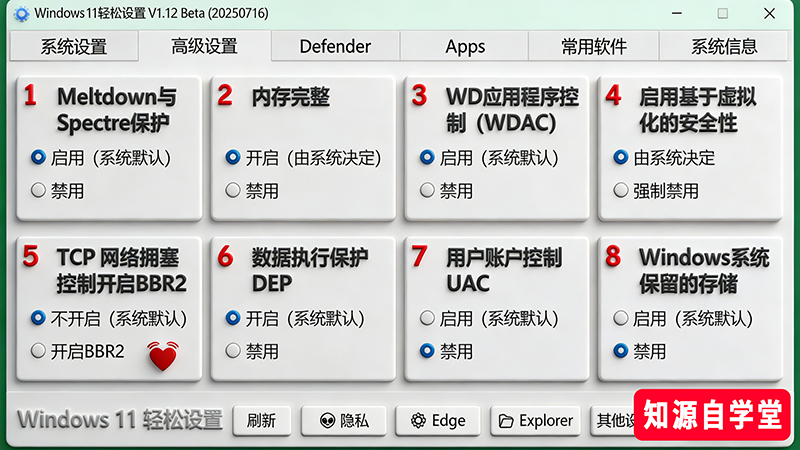The height and width of the screenshot is (450, 800).
Task: Click the partially hidden 其他设置 button
Action: point(613,420)
